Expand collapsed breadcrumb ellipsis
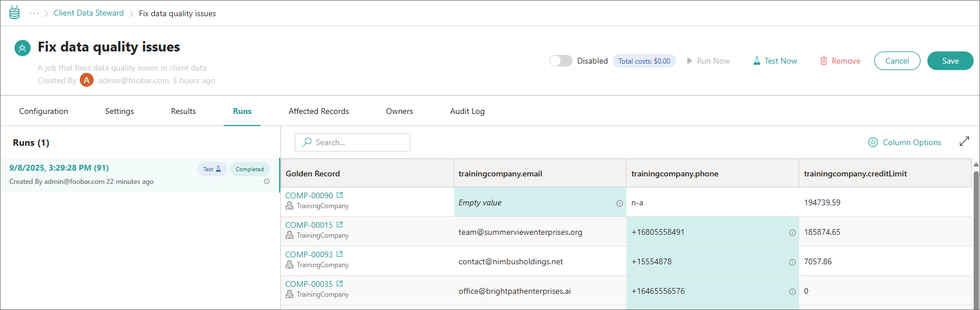Image resolution: width=980 pixels, height=310 pixels. [34, 13]
